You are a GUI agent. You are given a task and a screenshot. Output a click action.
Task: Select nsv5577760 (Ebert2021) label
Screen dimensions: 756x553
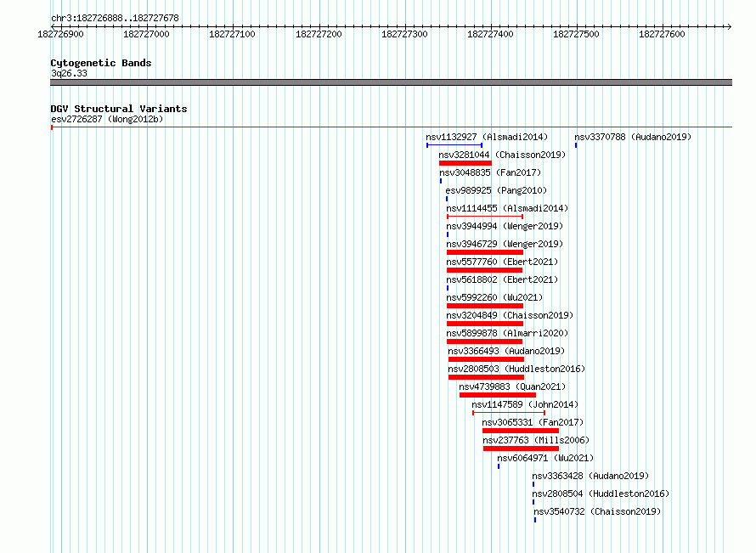click(502, 262)
